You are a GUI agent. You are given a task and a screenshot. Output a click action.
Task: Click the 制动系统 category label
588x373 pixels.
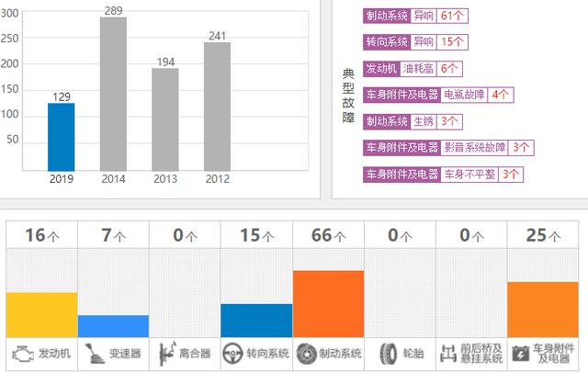pyautogui.click(x=340, y=354)
